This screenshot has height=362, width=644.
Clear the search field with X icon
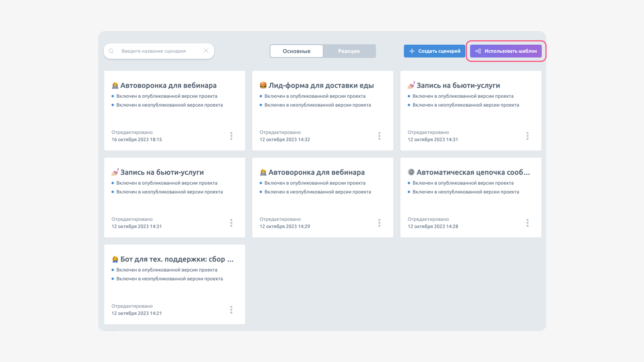tap(206, 51)
